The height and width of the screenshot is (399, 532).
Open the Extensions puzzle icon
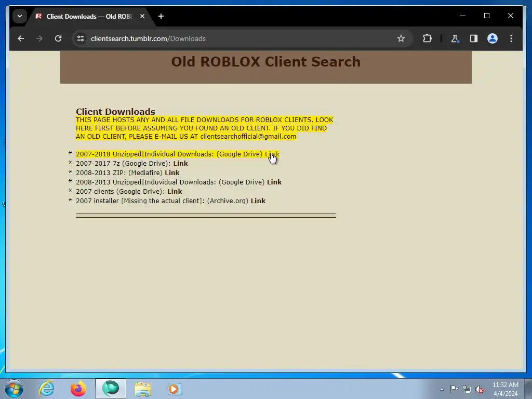(x=427, y=38)
